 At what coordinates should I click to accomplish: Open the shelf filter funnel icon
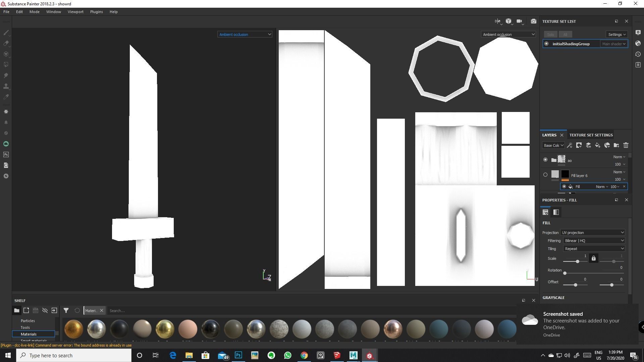(66, 311)
